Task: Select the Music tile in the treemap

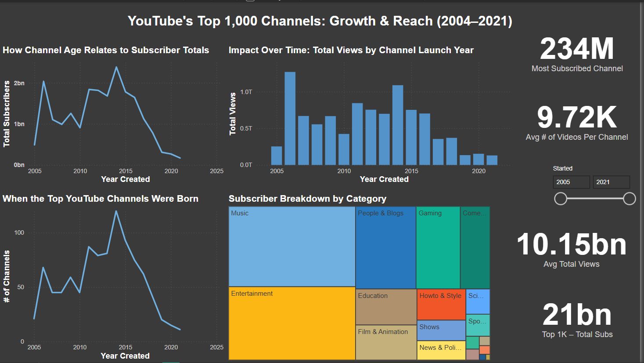Action: (291, 244)
